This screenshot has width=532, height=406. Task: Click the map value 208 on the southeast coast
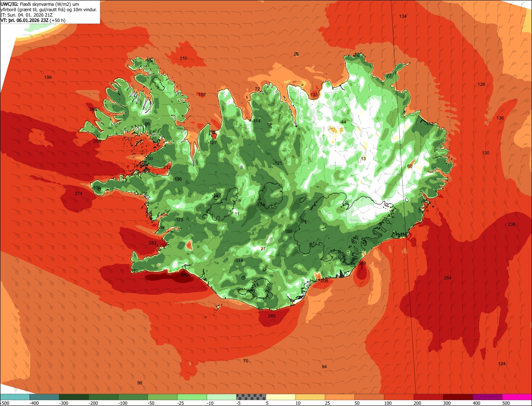324,281
